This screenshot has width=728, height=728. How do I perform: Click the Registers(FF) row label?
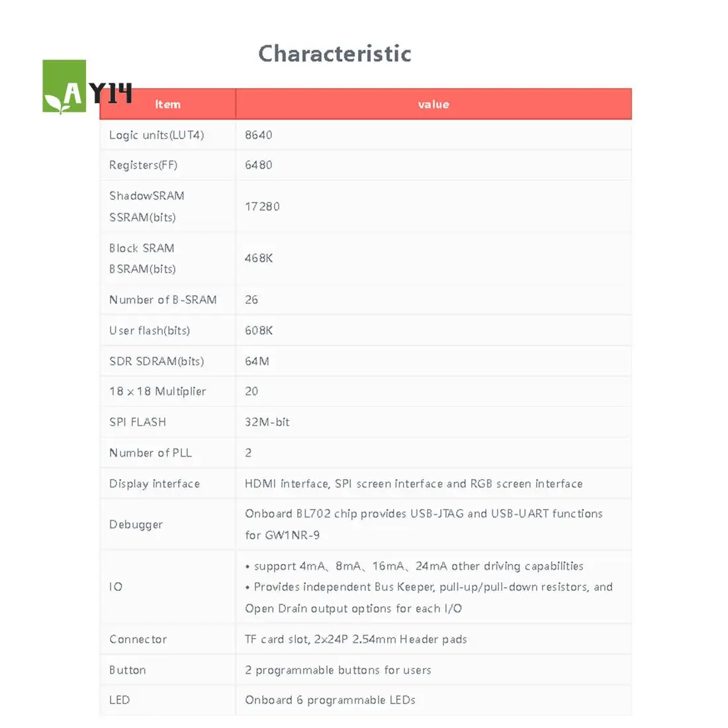tap(143, 165)
